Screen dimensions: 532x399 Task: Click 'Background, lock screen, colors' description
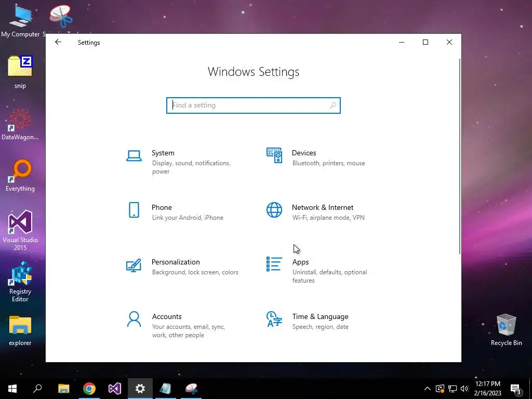[x=195, y=272]
